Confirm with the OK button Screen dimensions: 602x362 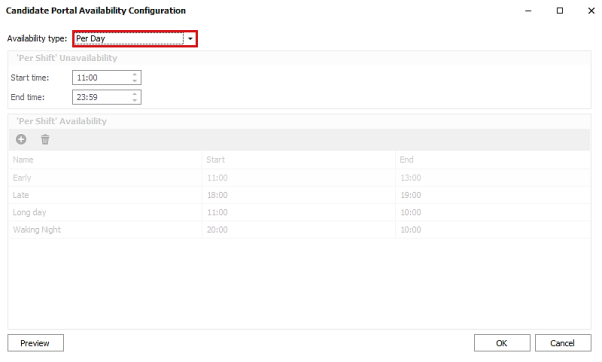coord(502,343)
